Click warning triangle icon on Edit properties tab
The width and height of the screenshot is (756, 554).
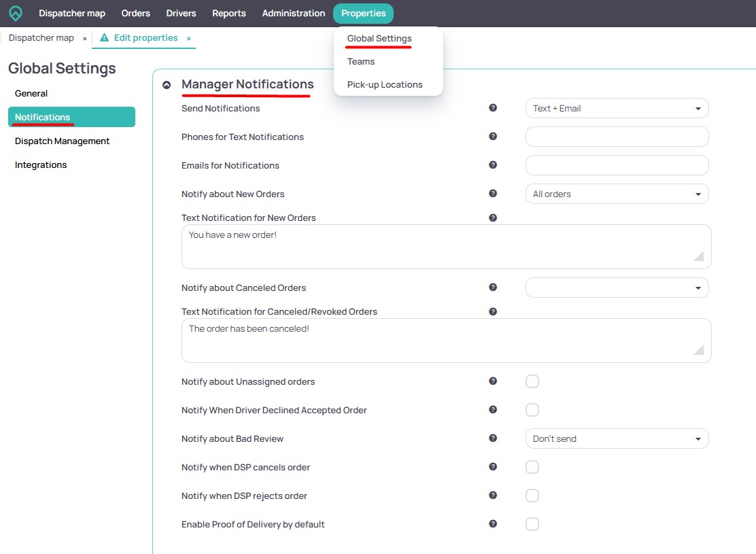click(x=104, y=37)
